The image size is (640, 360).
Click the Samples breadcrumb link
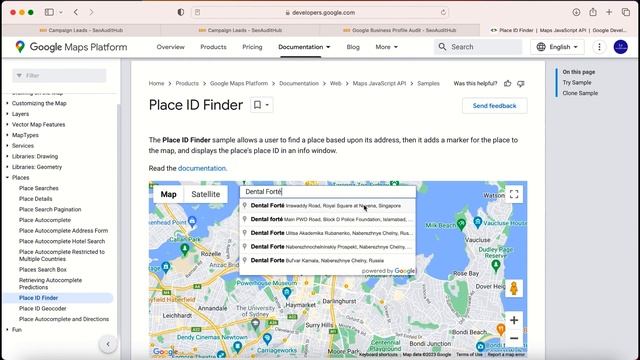pos(428,83)
